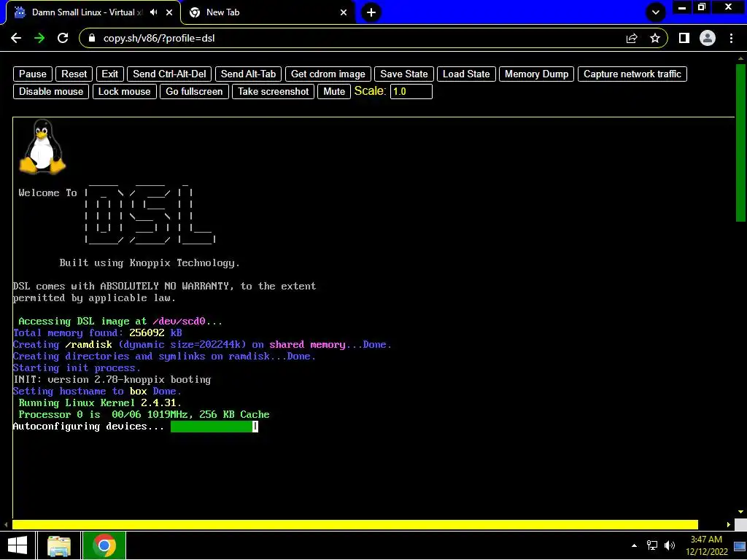Go forward using the green forward arrow
This screenshot has height=560, width=747.
coord(39,38)
